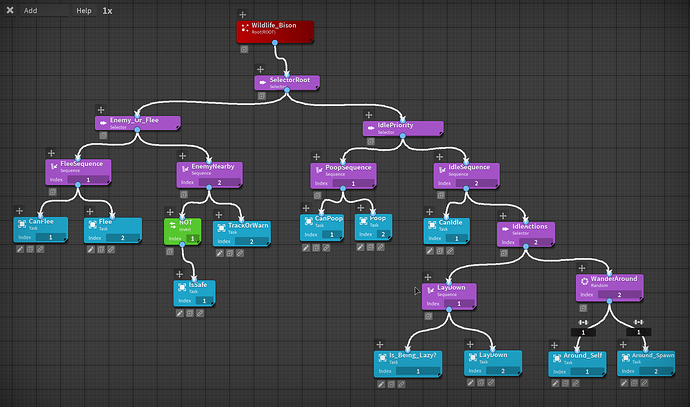Click the weight icon above Around_Self
This screenshot has height=407, width=690.
(x=583, y=323)
